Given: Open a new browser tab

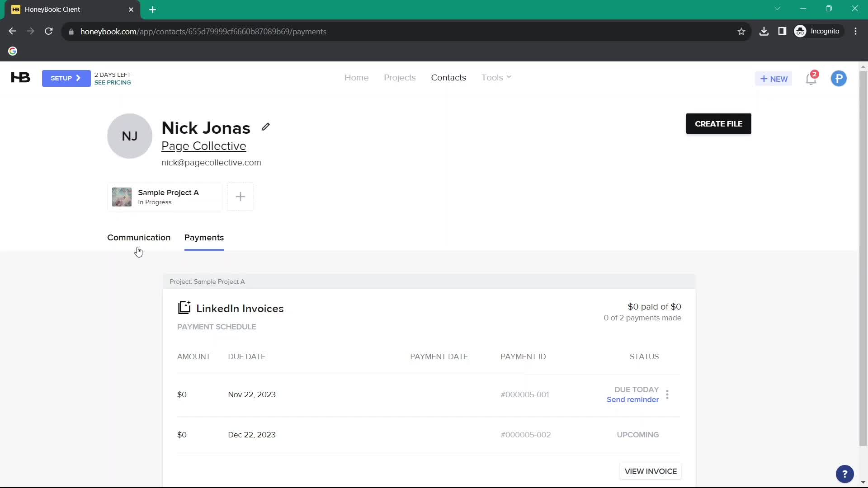Looking at the screenshot, I should coord(153,9).
